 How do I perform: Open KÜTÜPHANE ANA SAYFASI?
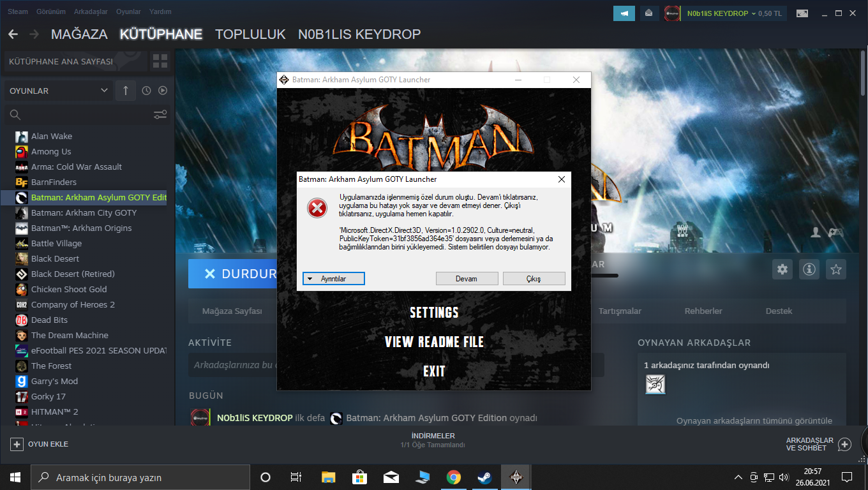(75, 62)
